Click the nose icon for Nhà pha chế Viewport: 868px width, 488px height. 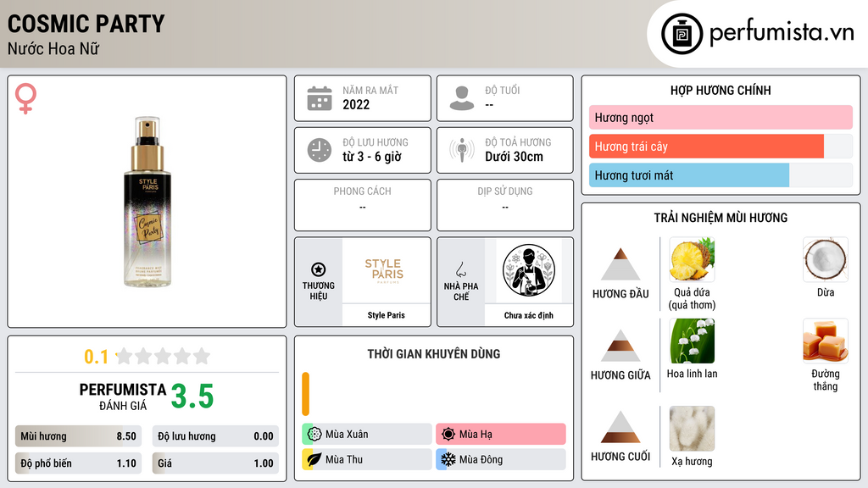pos(460,269)
